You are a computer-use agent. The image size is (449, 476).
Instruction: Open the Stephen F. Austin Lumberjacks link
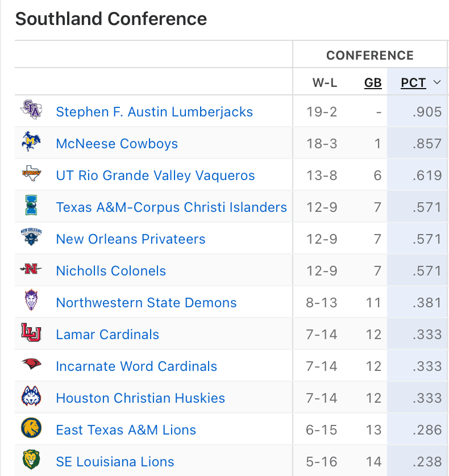point(154,112)
